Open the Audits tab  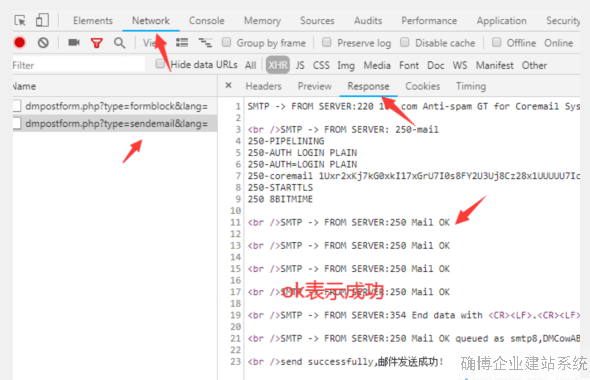pos(368,21)
